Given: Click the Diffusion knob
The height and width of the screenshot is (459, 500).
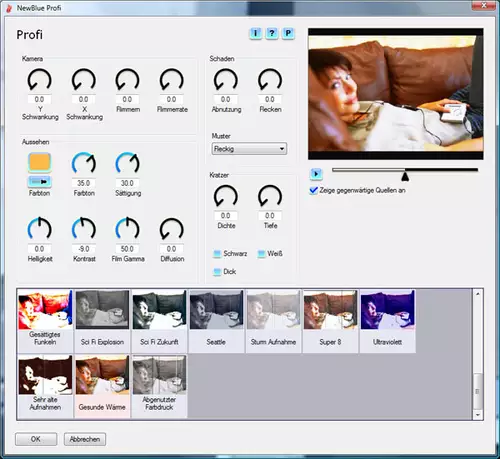Looking at the screenshot, I should (x=172, y=229).
